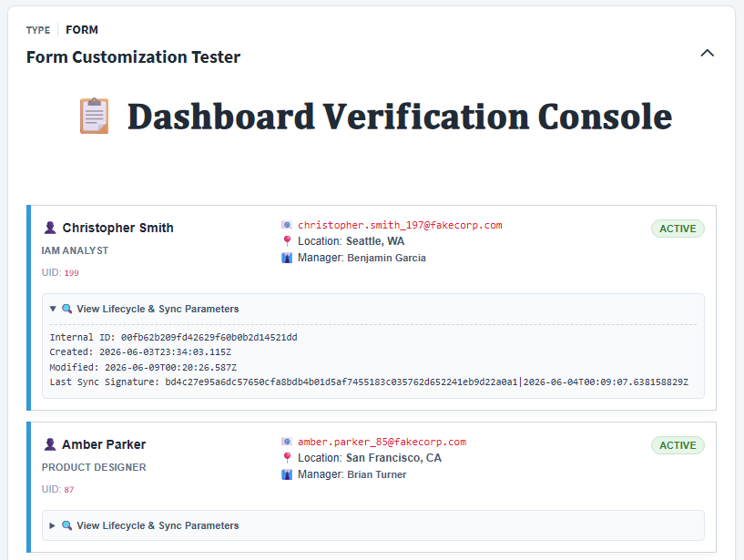The width and height of the screenshot is (744, 560).
Task: Collapse the Form Customization Tester panel chevron
Action: pos(707,53)
